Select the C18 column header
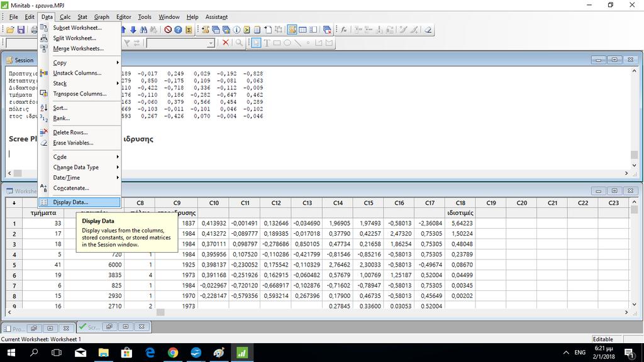644x362 pixels. [460, 203]
